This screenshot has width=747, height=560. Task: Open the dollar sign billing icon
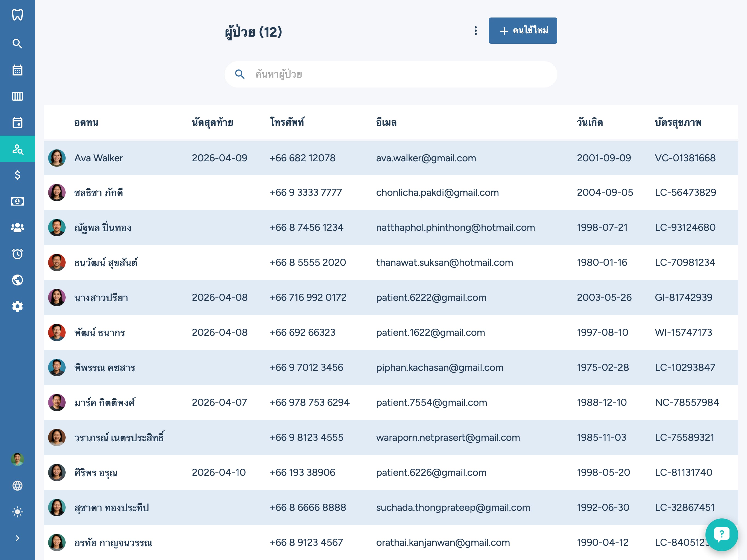(17, 175)
